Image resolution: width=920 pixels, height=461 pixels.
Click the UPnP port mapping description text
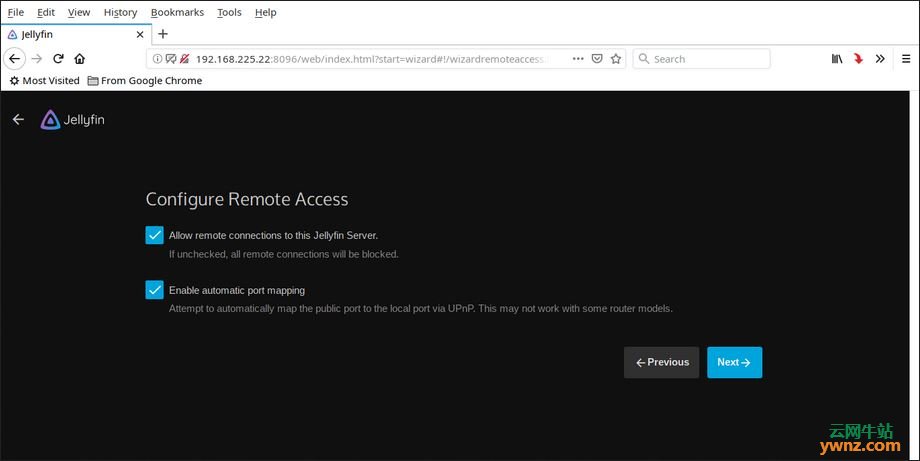point(421,308)
